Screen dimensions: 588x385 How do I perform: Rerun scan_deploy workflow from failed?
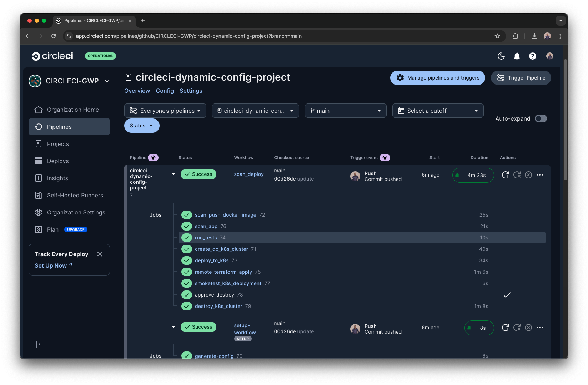517,175
